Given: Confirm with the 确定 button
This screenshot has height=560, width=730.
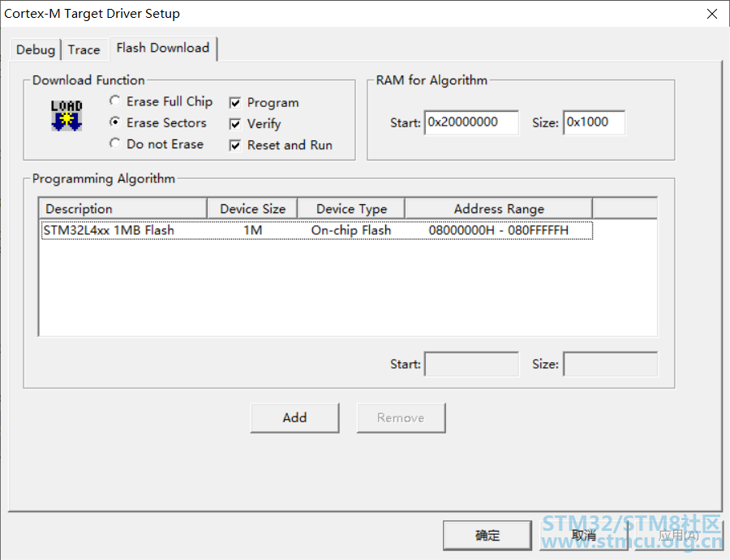Looking at the screenshot, I should coord(487,536).
